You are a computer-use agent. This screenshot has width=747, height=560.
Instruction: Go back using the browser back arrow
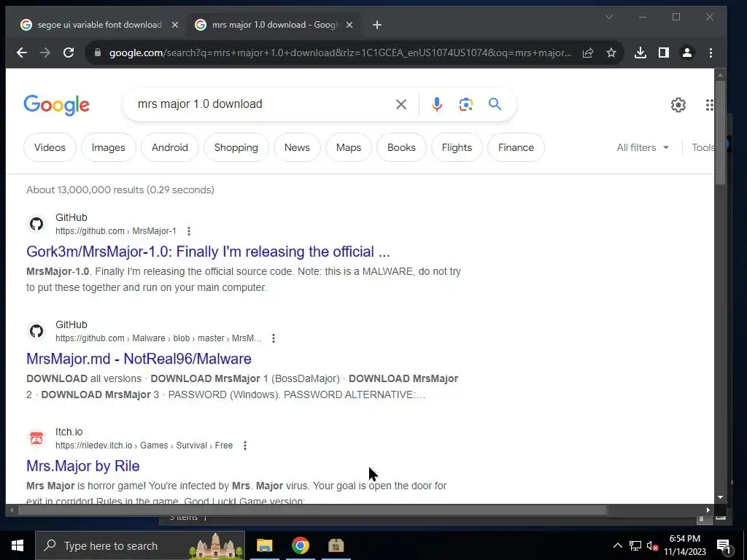tap(22, 52)
